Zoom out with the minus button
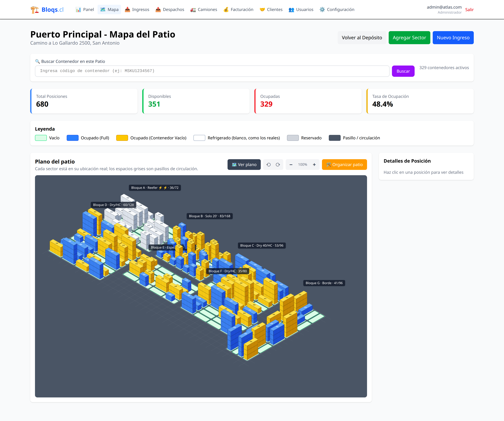Viewport: 504px width, 421px height. coord(291,164)
